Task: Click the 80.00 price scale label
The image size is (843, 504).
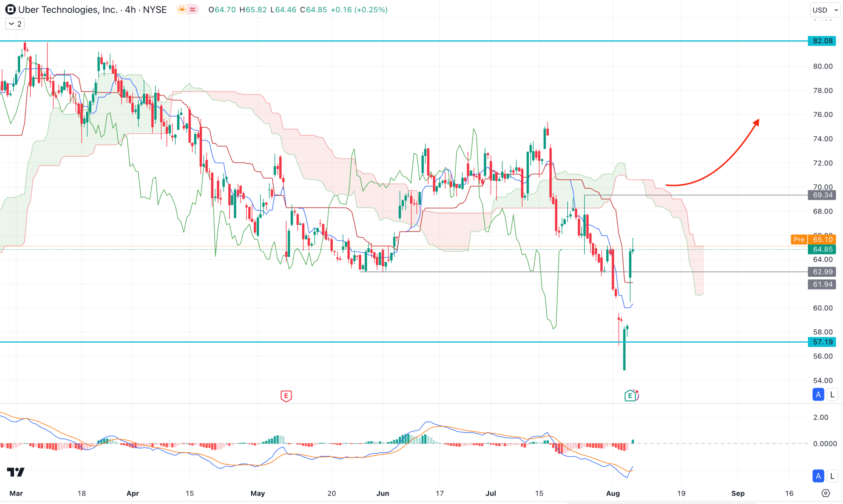Action: click(822, 66)
